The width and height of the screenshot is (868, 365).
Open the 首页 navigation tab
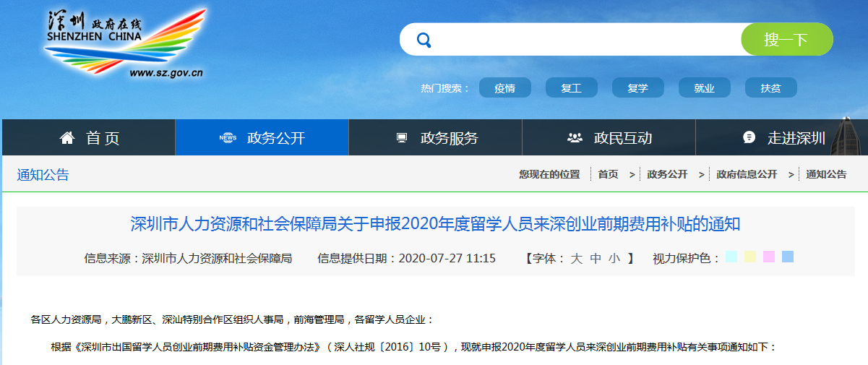coord(89,137)
